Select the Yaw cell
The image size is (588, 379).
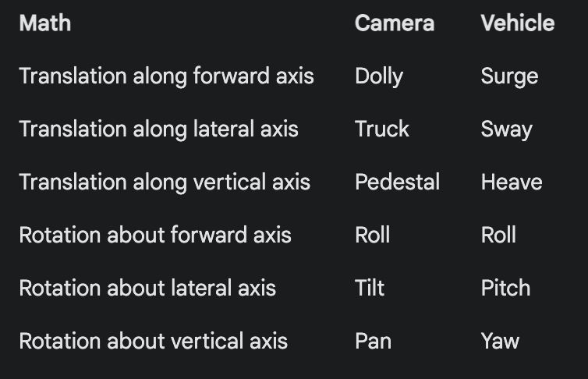(500, 342)
